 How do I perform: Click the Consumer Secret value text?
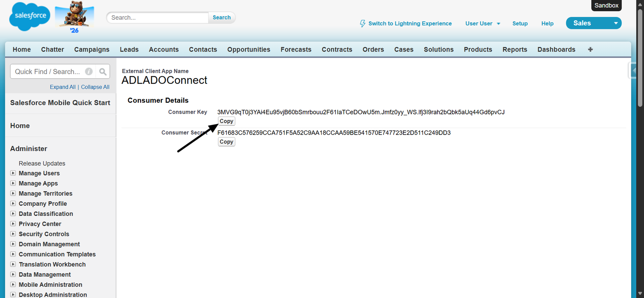334,132
